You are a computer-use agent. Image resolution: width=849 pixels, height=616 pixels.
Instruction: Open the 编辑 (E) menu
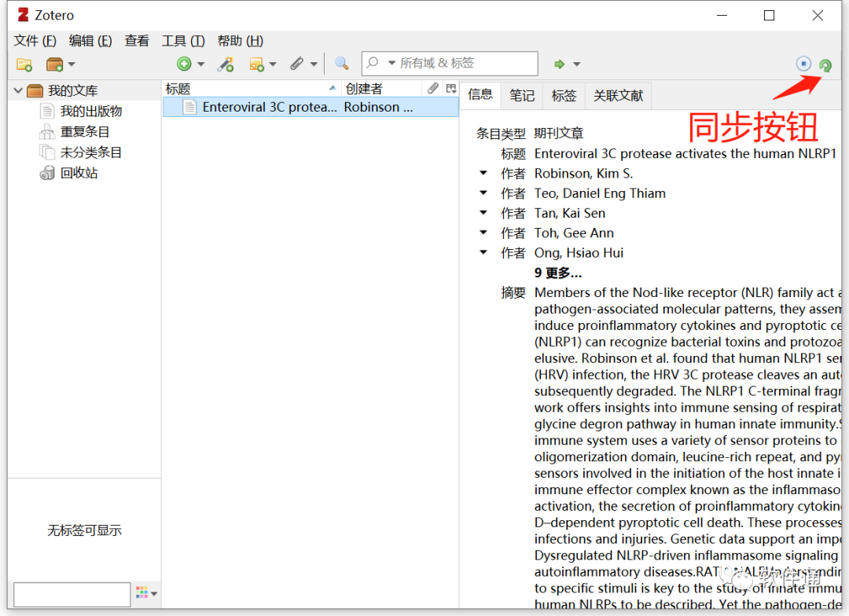tap(90, 41)
